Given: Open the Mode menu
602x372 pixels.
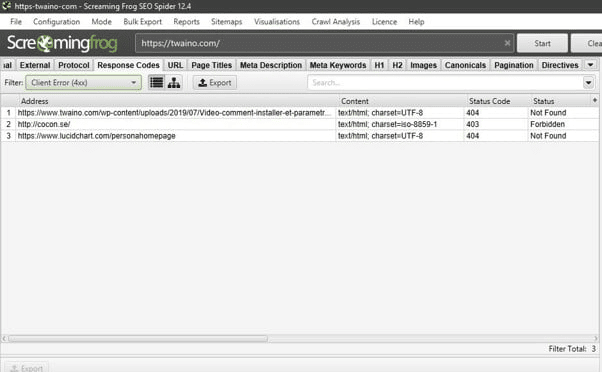Looking at the screenshot, I should [x=101, y=22].
